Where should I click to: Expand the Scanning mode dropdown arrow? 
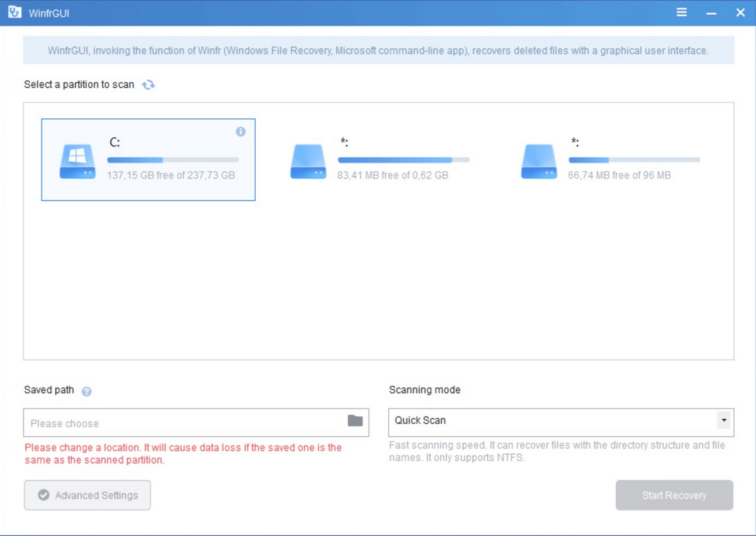click(724, 420)
